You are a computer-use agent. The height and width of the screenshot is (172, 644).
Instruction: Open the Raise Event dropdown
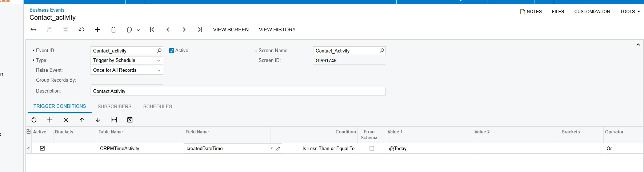point(127,70)
